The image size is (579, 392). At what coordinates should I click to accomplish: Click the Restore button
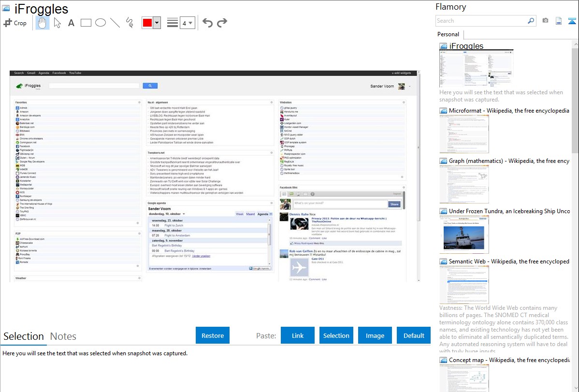coord(213,335)
